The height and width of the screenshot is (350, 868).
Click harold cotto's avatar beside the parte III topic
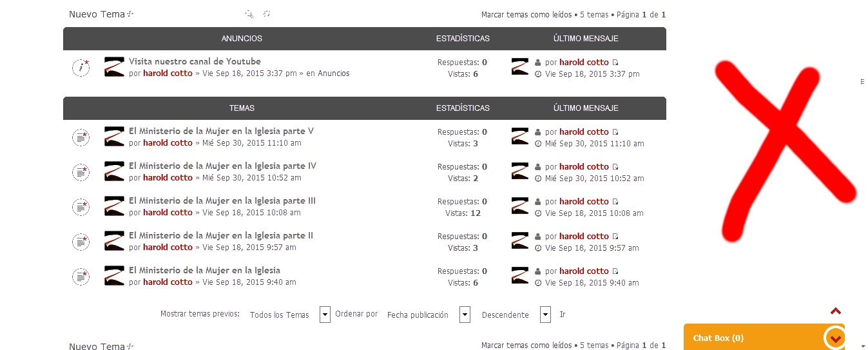114,206
